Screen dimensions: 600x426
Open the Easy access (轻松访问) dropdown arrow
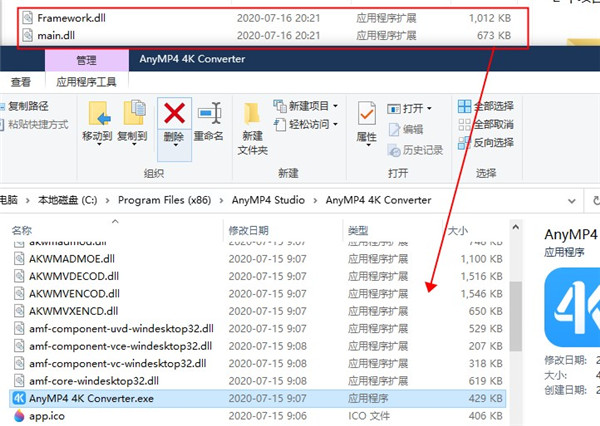pos(335,124)
